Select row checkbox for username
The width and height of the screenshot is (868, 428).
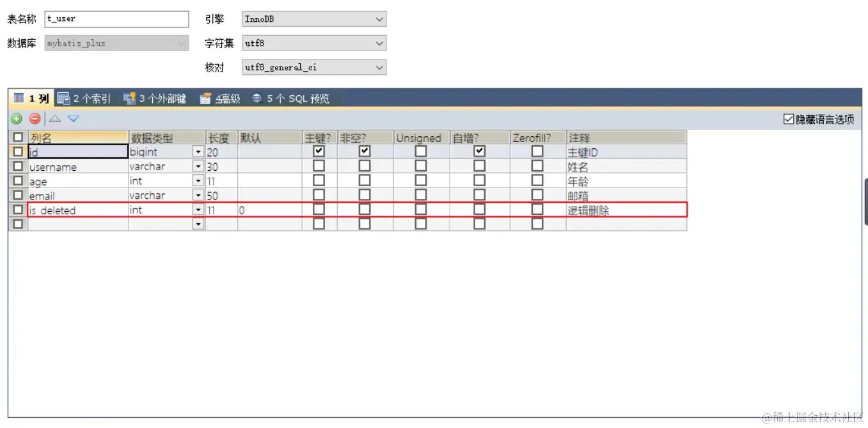[18, 166]
